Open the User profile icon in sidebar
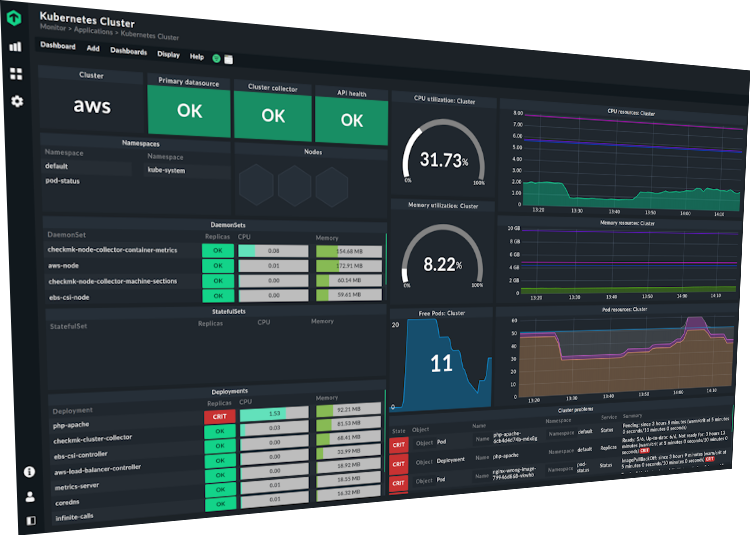Image resolution: width=750 pixels, height=535 pixels. [x=31, y=496]
